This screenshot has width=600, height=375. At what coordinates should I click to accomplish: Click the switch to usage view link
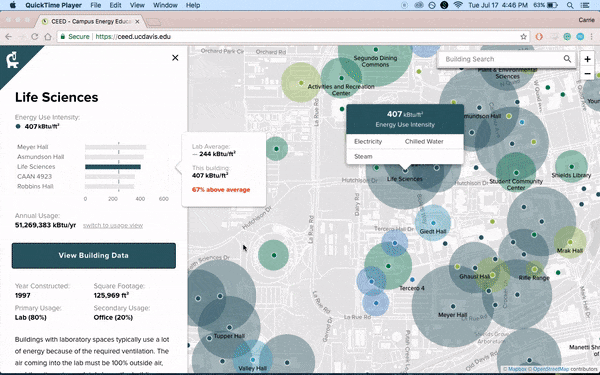pos(113,226)
